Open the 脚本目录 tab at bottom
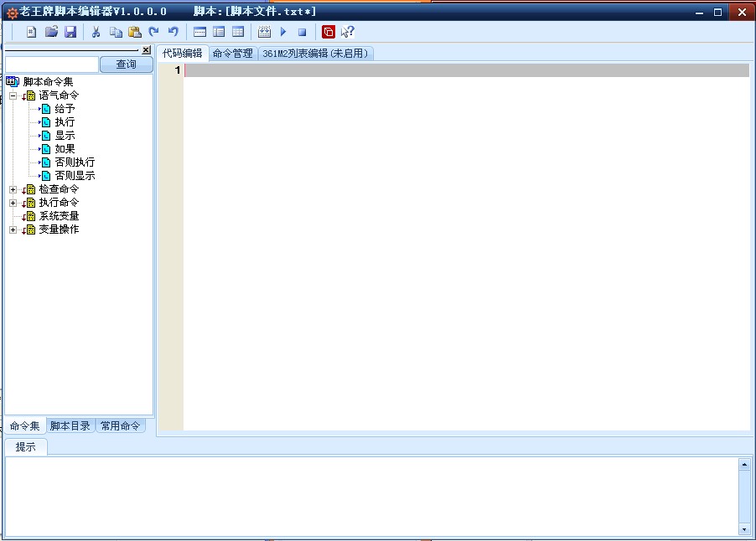756x541 pixels. tap(70, 425)
